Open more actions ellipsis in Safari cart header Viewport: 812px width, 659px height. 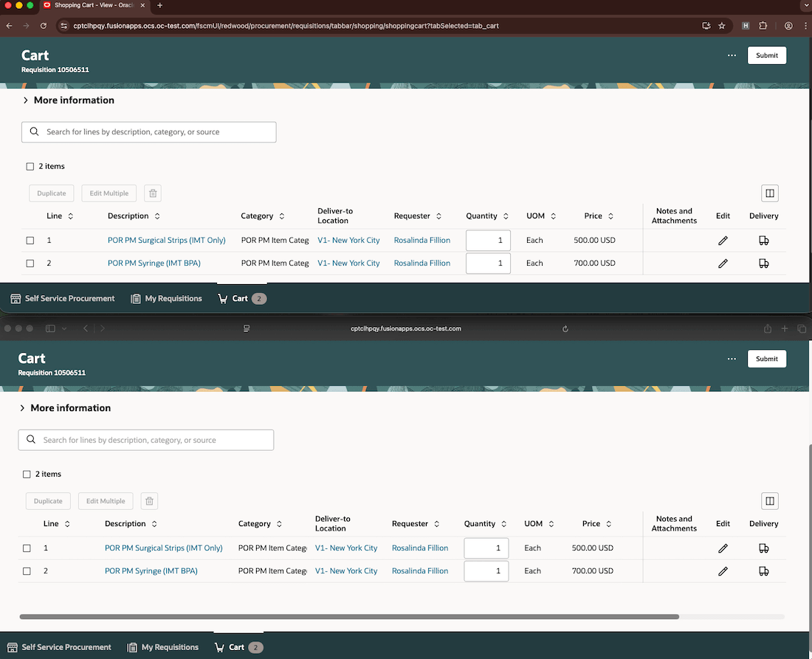pos(732,359)
